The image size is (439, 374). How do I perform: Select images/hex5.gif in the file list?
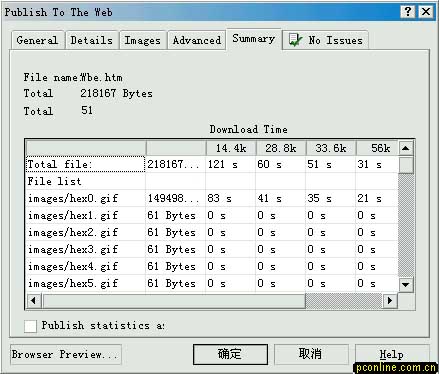click(86, 283)
